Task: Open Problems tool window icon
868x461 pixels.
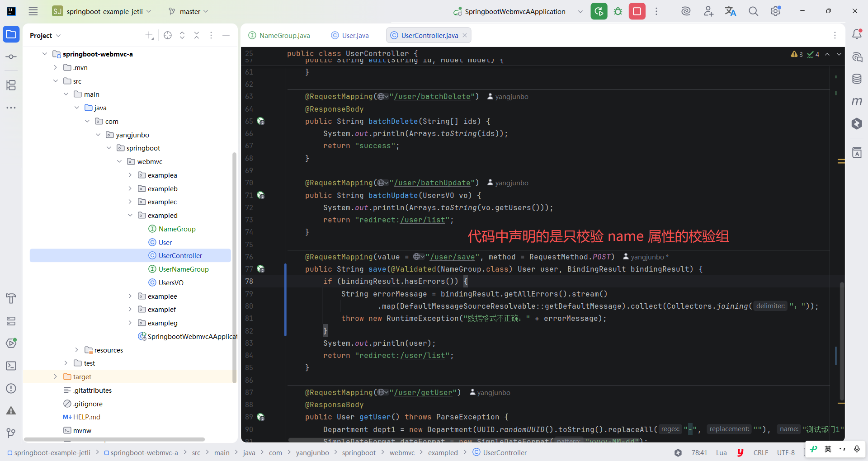Action: point(11,388)
